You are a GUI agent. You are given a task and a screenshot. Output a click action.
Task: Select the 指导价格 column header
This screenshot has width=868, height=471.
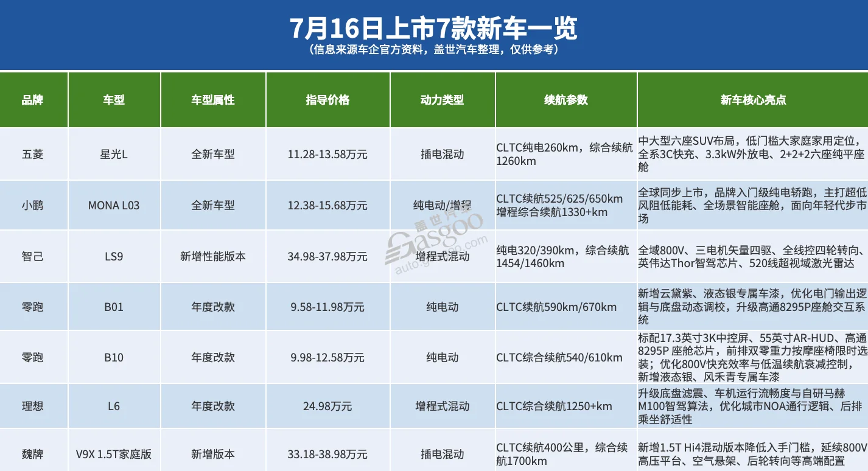[x=327, y=100]
